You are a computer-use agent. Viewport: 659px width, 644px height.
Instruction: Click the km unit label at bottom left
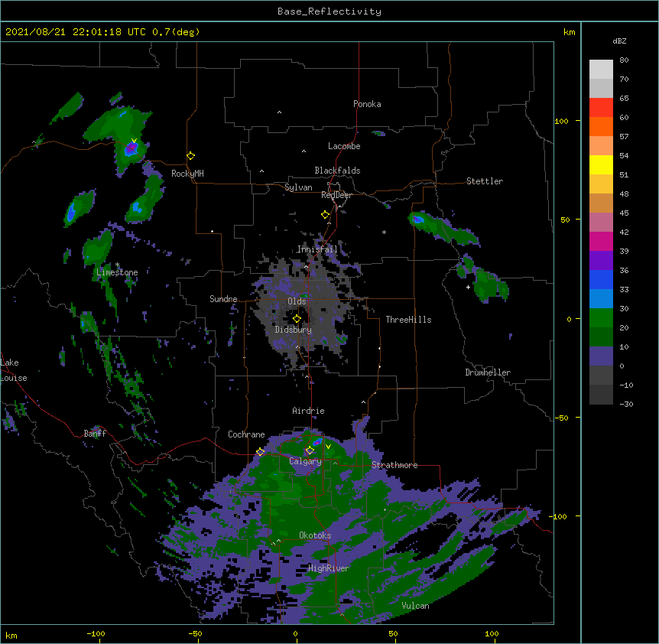[11, 635]
